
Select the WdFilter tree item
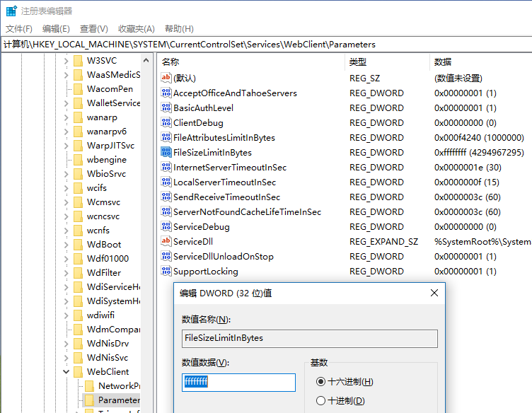(x=104, y=273)
